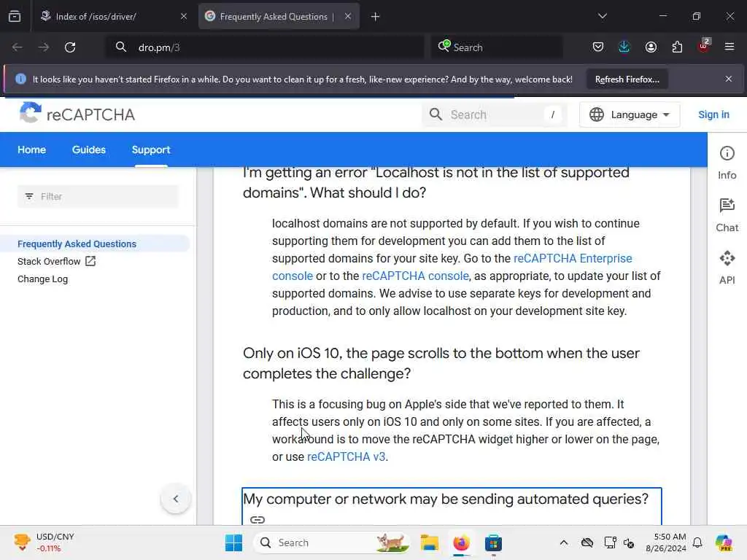Open the reCAPTCHA Enterprise console link
This screenshot has height=560, width=747.
tap(572, 259)
